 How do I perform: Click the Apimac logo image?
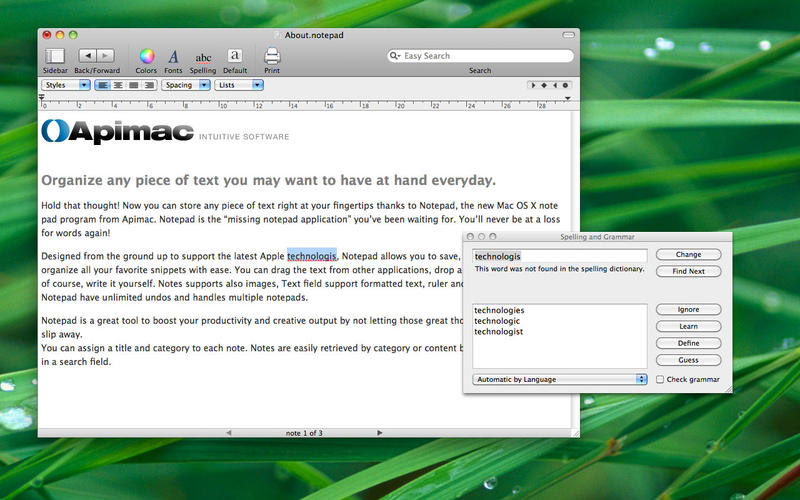[117, 131]
